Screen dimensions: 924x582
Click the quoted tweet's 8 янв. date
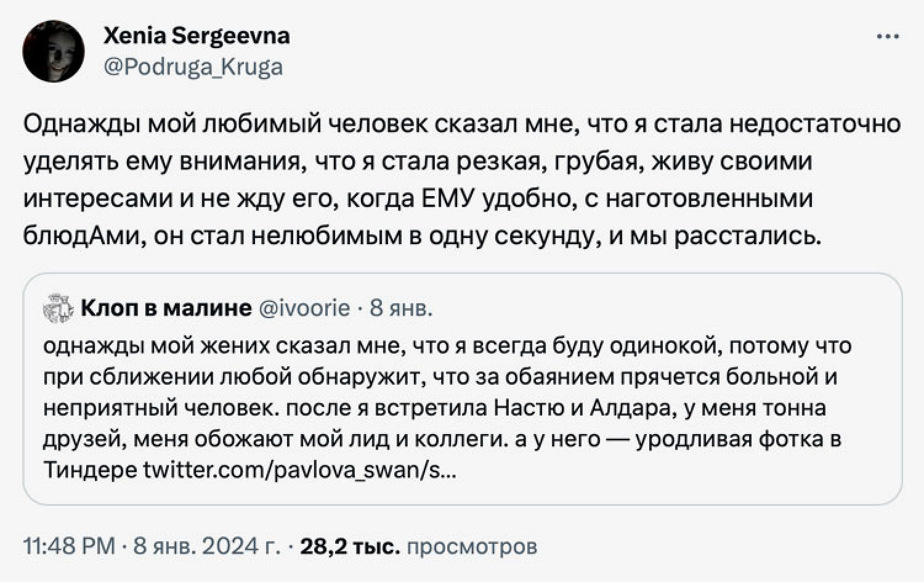click(401, 307)
